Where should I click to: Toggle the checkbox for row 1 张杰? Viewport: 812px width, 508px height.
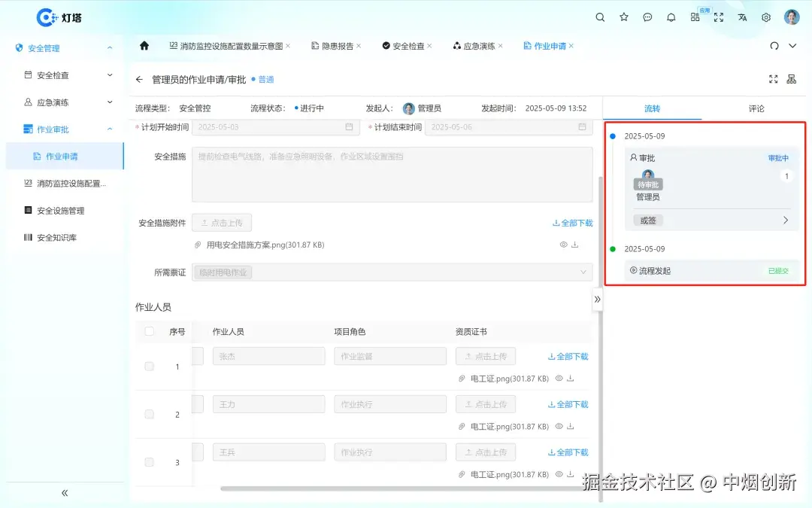coord(148,367)
